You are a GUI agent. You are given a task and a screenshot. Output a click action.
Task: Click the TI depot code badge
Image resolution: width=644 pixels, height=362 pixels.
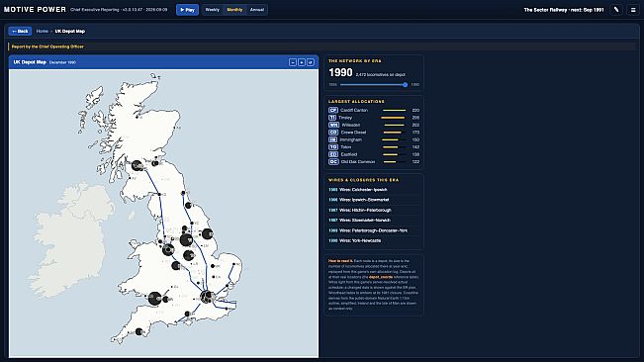[x=332, y=118]
